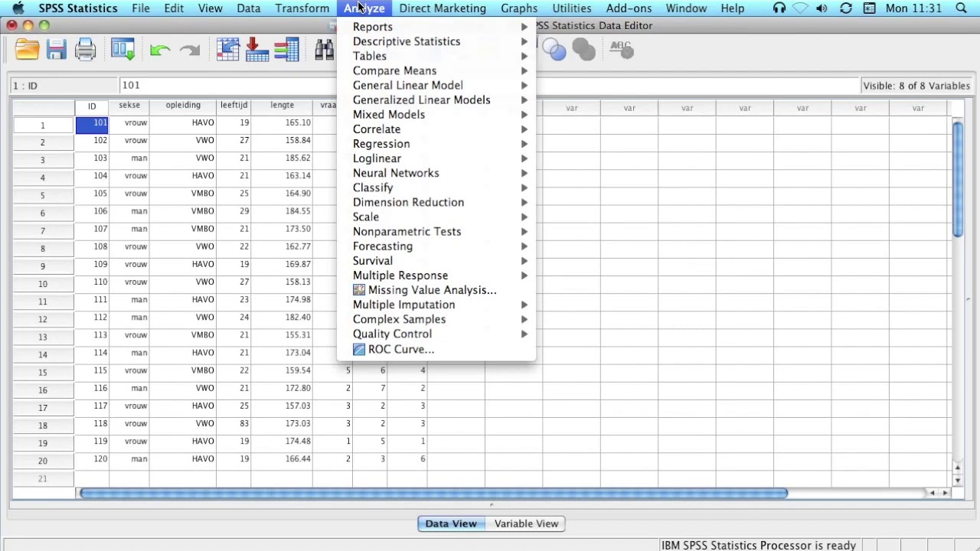Click the ABC spell check icon
Screen dimensions: 980x551
(x=620, y=51)
